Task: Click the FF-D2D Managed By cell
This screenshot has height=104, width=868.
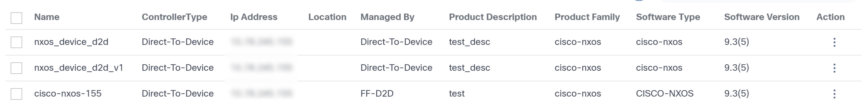Action: pos(377,94)
